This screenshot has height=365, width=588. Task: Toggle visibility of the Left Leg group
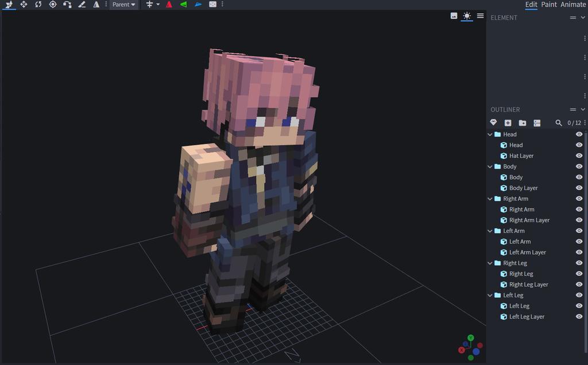tap(579, 295)
